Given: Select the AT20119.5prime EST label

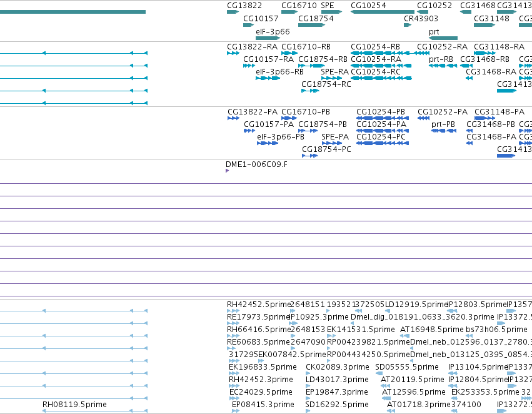Looking at the screenshot, I should pyautogui.click(x=412, y=380).
